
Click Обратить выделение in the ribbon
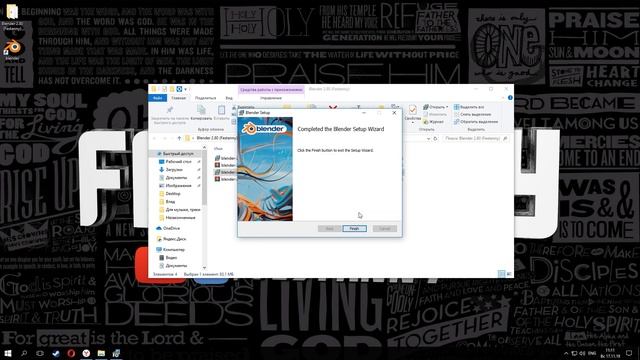476,122
